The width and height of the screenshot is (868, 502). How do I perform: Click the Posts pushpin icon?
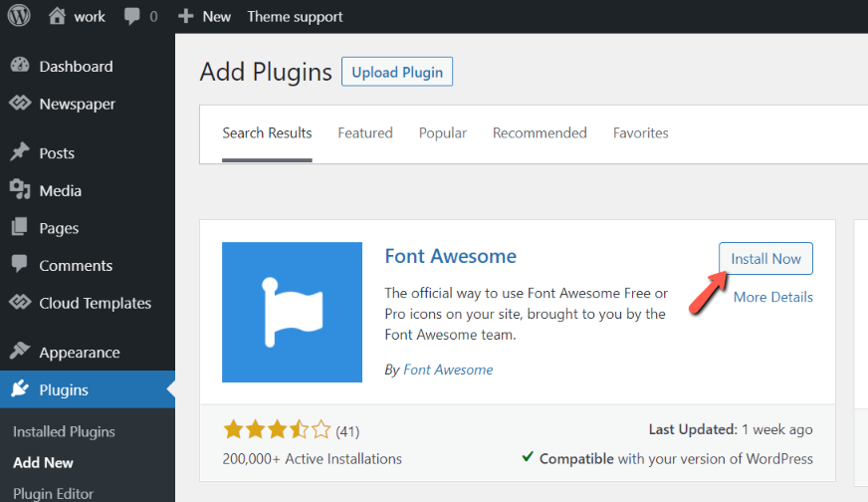tap(20, 151)
